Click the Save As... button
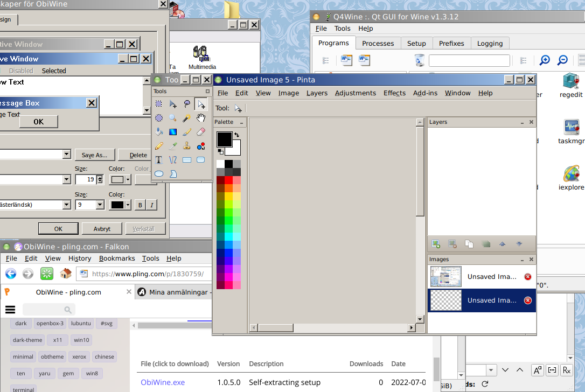Screen dimensions: 585x392 94,155
